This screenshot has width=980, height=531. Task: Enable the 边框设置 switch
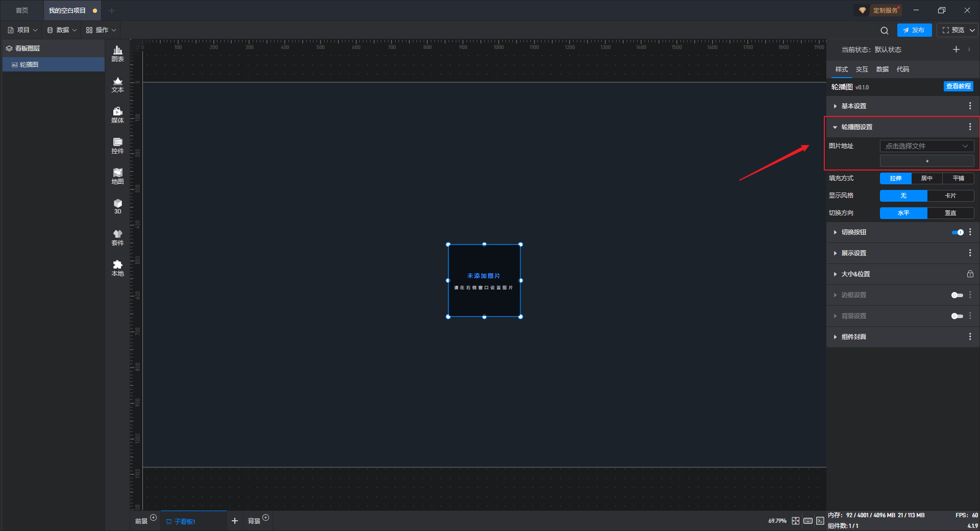click(957, 295)
